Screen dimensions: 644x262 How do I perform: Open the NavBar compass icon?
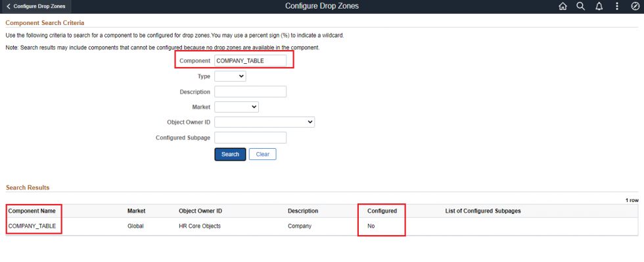coord(635,7)
